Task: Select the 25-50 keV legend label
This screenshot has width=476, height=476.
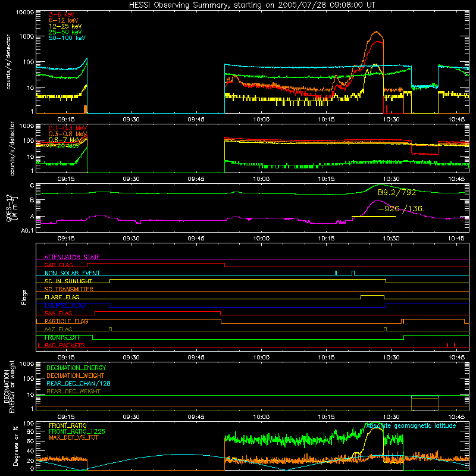Action: pyautogui.click(x=65, y=32)
